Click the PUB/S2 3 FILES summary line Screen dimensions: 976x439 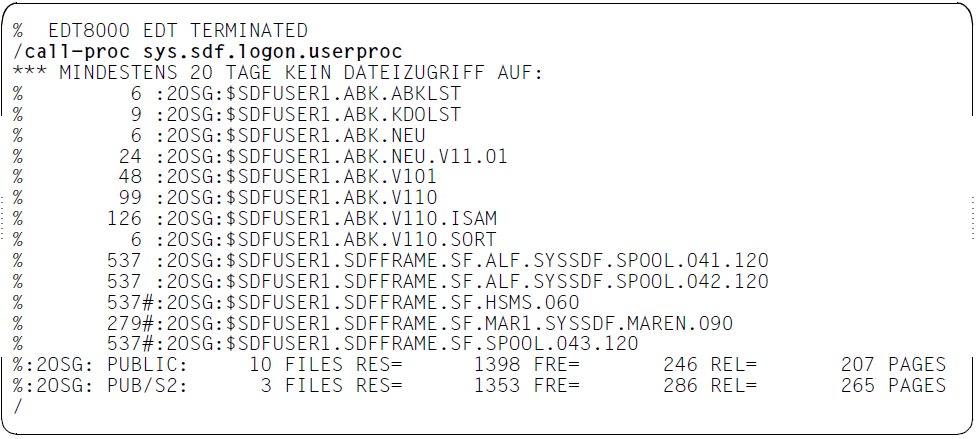(479, 385)
